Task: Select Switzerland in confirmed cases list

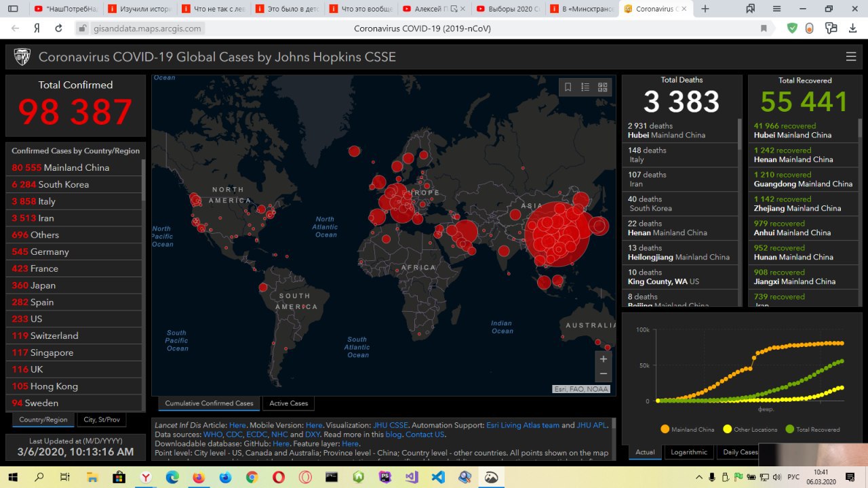Action: (74, 335)
